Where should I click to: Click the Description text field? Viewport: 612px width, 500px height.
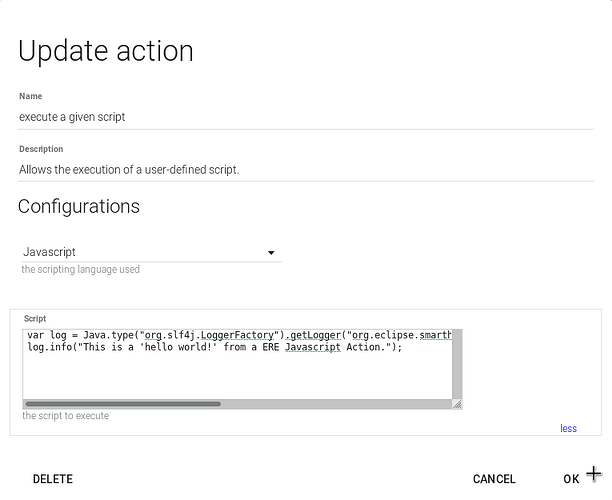300,169
